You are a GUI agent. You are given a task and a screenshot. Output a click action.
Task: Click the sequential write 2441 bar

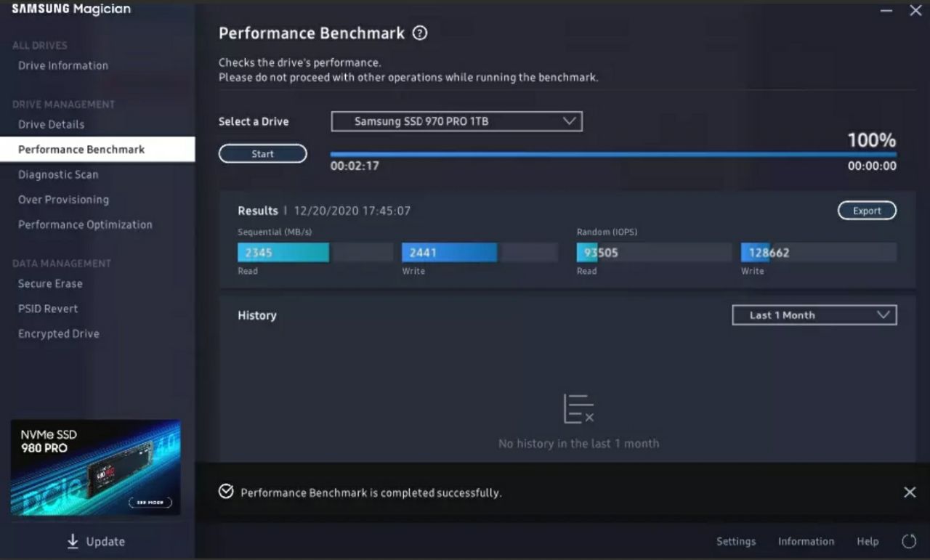pos(480,252)
